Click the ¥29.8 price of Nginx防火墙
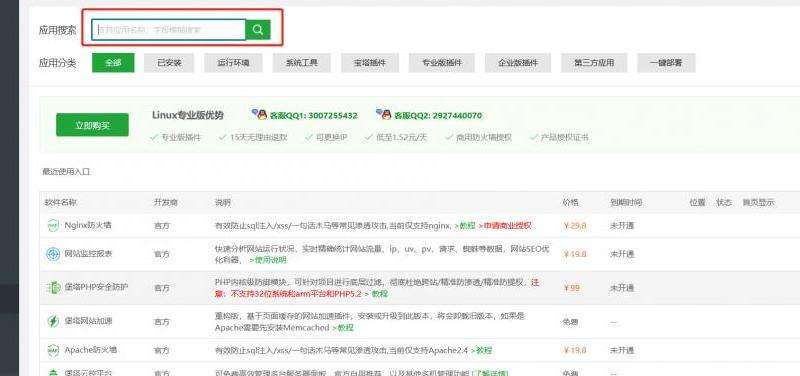Image resolution: width=800 pixels, height=376 pixels. (x=575, y=225)
